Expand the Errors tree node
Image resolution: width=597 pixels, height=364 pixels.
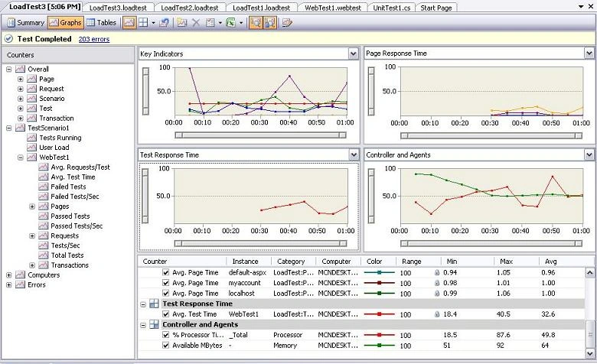(x=8, y=285)
